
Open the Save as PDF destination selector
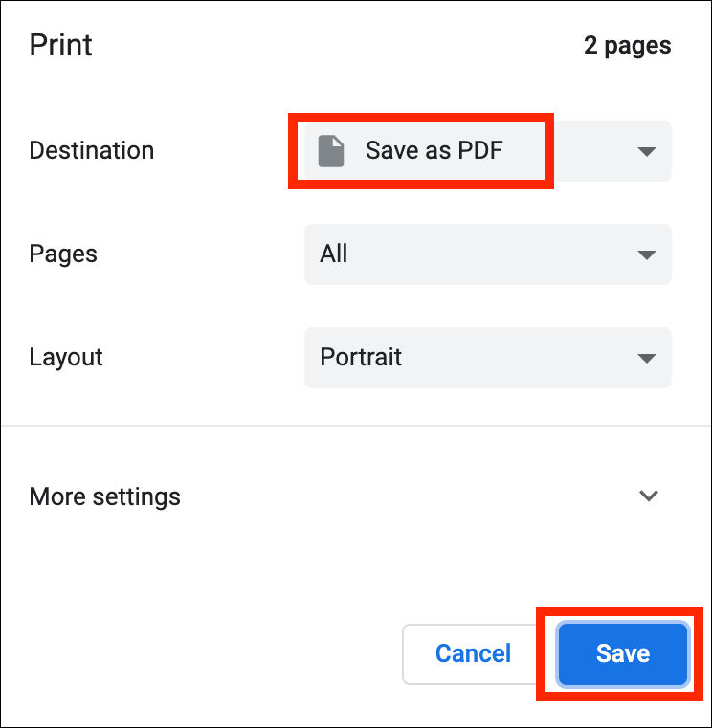(x=487, y=151)
